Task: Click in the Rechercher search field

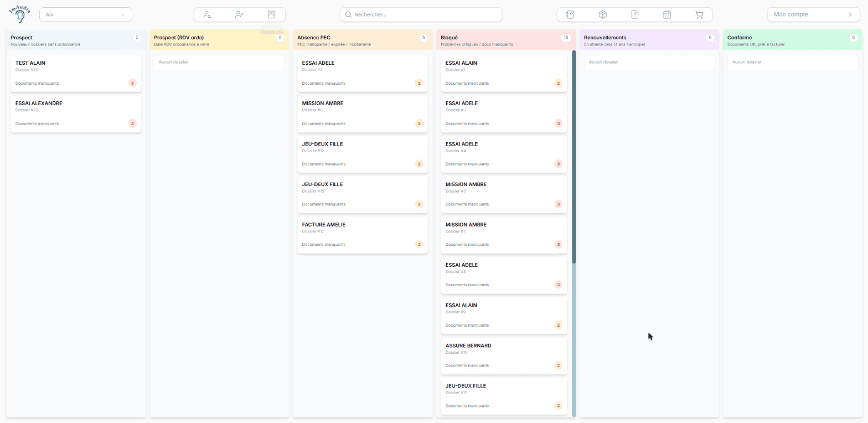Action: pos(421,14)
